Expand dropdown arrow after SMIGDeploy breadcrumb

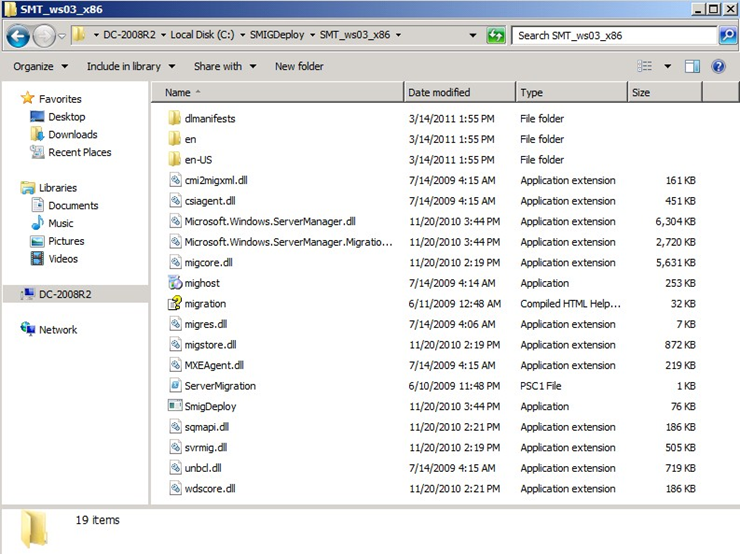click(312, 35)
